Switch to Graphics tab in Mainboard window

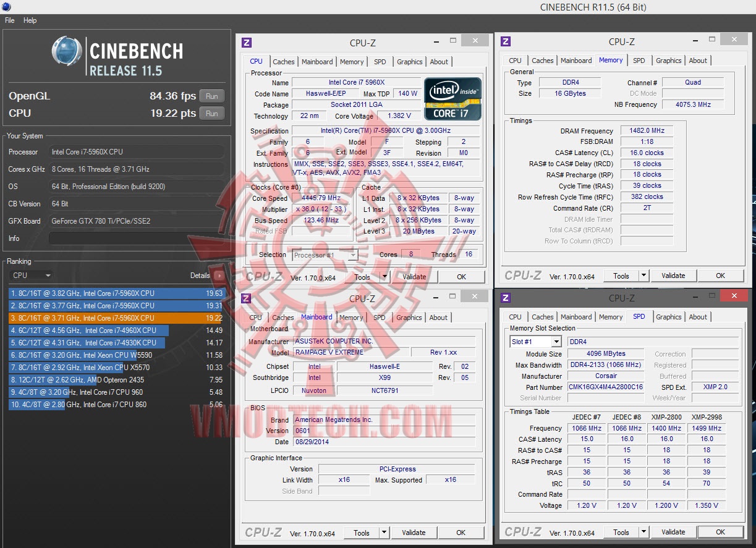coord(409,318)
